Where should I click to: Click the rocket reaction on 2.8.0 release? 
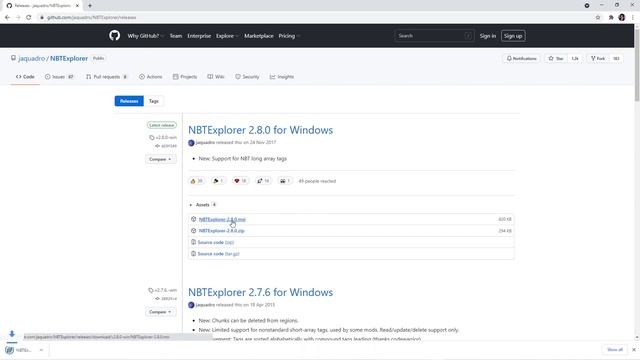click(263, 181)
